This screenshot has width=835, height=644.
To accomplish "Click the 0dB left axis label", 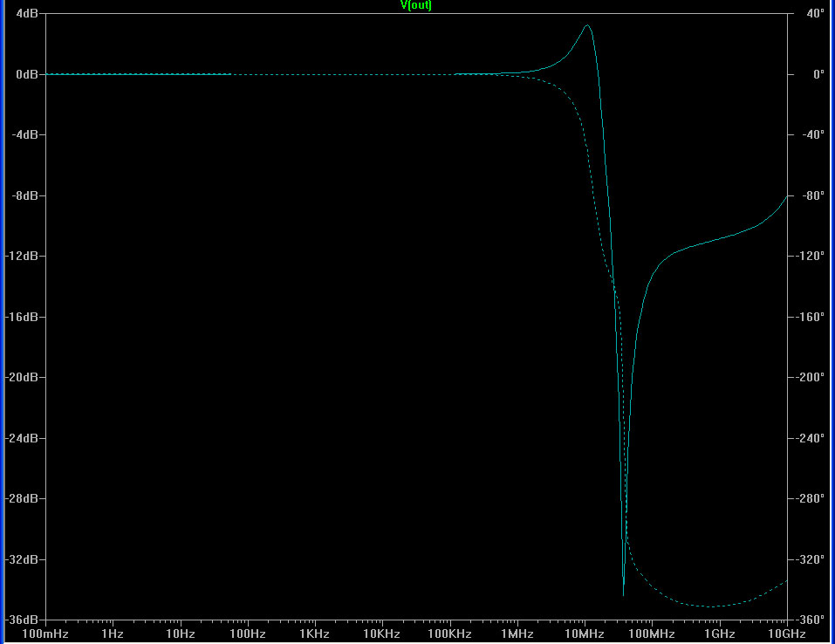I will point(27,74).
